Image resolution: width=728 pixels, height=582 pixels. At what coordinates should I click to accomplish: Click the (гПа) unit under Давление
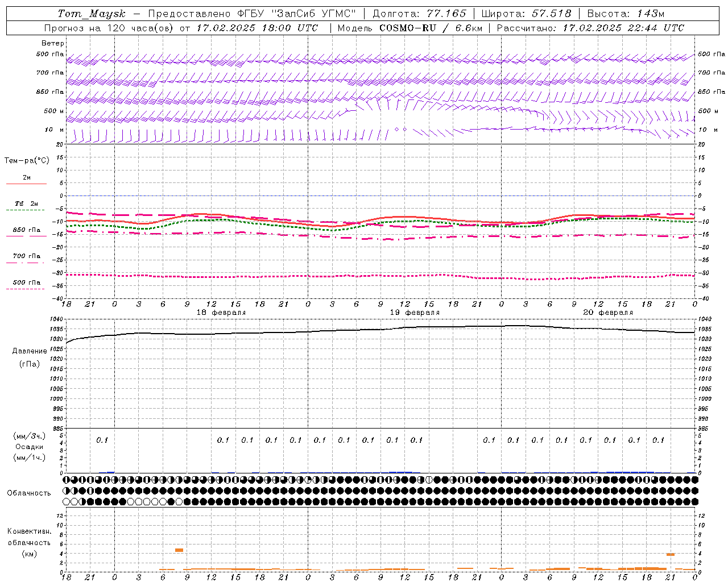tap(30, 364)
